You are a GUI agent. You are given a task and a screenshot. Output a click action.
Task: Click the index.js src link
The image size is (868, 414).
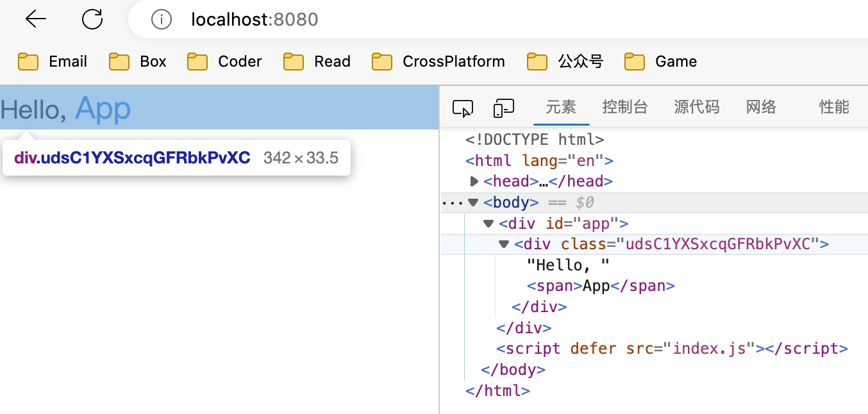pos(709,349)
